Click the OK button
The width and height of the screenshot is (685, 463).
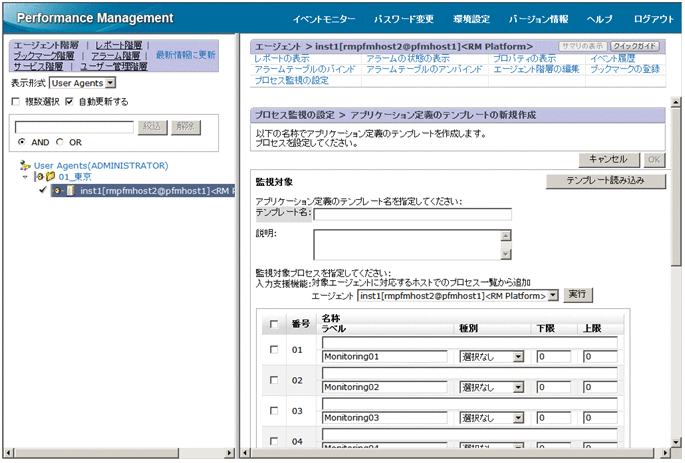tap(654, 160)
